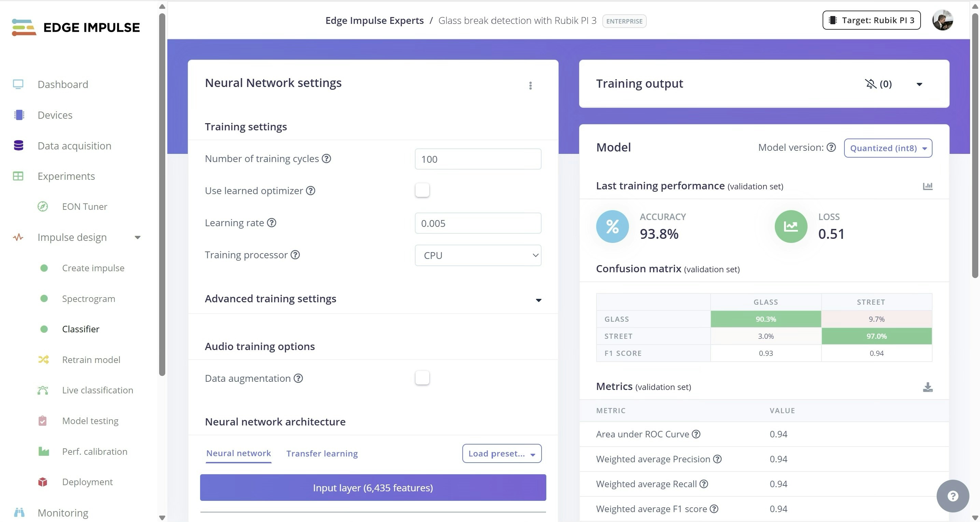Open the round help chat button
Image resolution: width=980 pixels, height=522 pixels.
tap(952, 496)
